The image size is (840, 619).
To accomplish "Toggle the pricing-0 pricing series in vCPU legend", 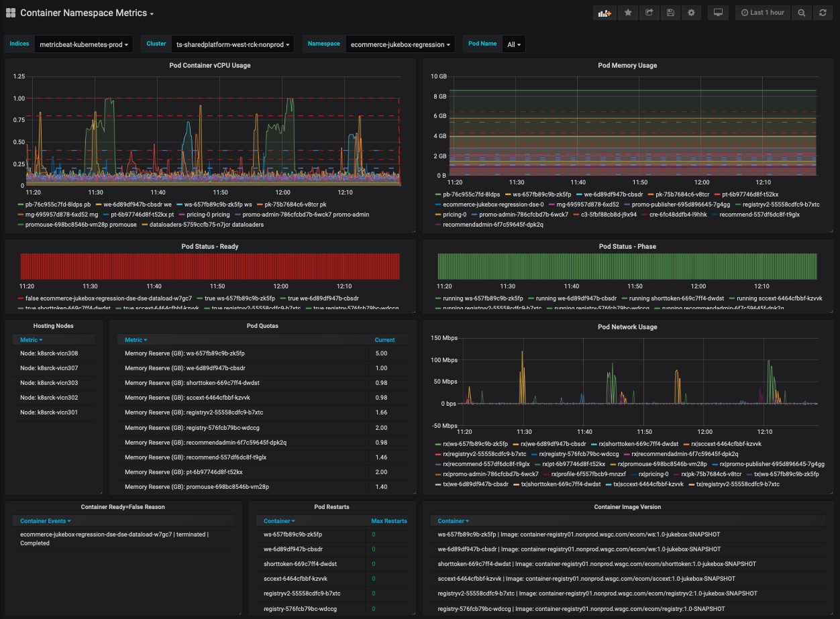I will (208, 215).
